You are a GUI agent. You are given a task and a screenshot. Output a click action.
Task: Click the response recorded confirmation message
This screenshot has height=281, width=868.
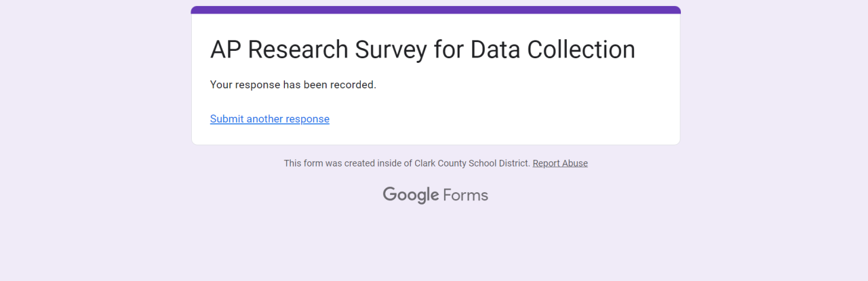pyautogui.click(x=293, y=85)
